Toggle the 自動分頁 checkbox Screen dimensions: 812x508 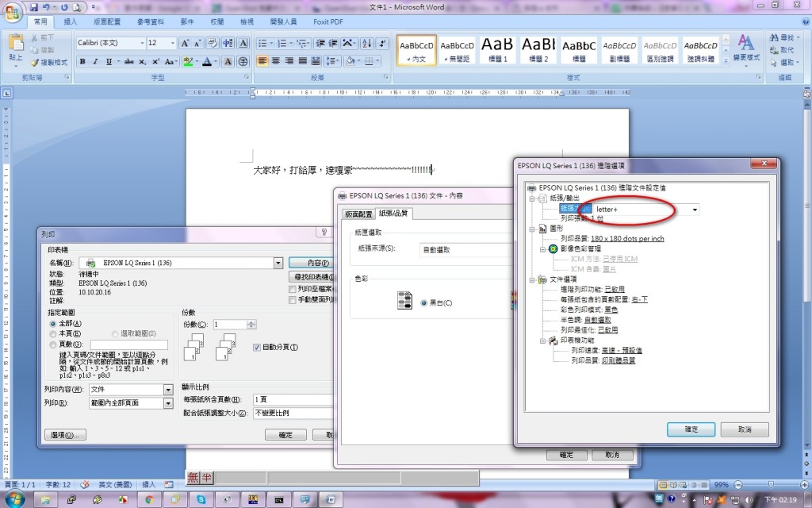pyautogui.click(x=256, y=348)
